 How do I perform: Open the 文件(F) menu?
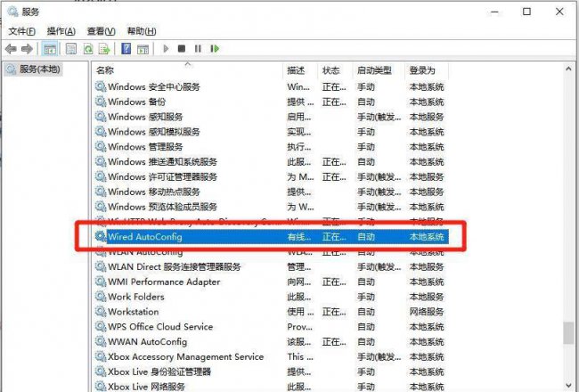21,31
